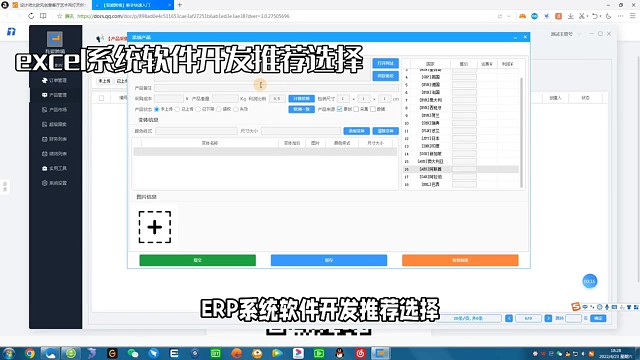This screenshot has height=360, width=640.
Task: Select the 已下架 product status radio
Action: point(198,109)
